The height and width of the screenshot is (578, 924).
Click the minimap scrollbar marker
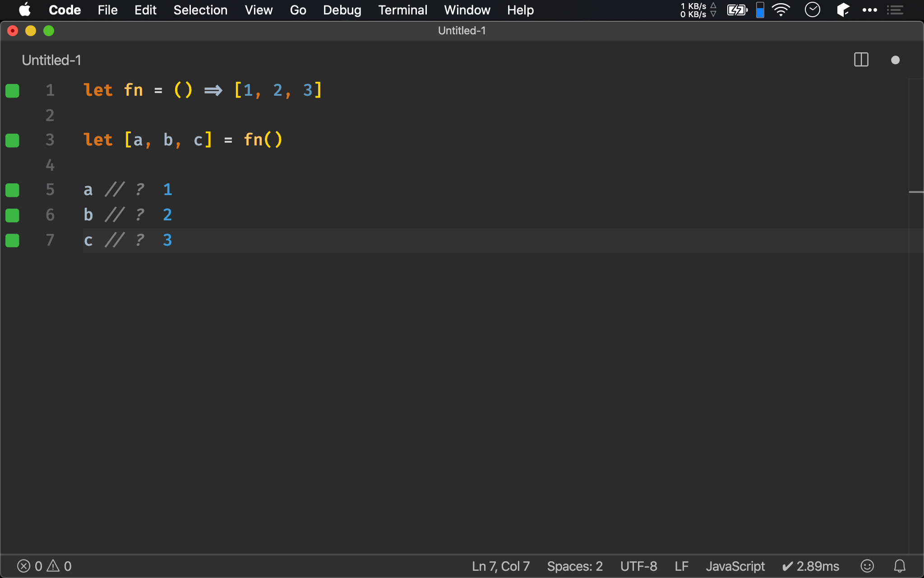(x=916, y=192)
